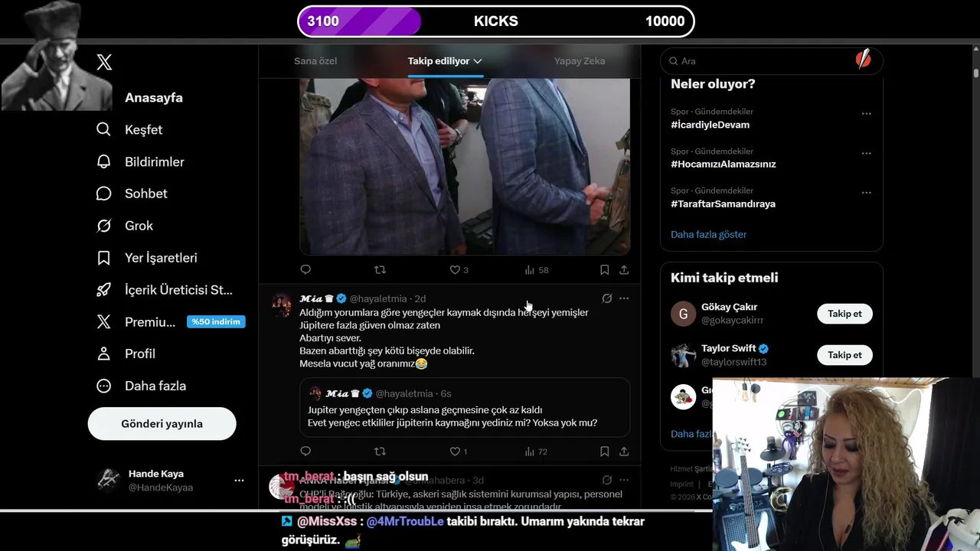This screenshot has width=980, height=551.
Task: Click Grok icon on Mia's post
Action: coord(606,298)
